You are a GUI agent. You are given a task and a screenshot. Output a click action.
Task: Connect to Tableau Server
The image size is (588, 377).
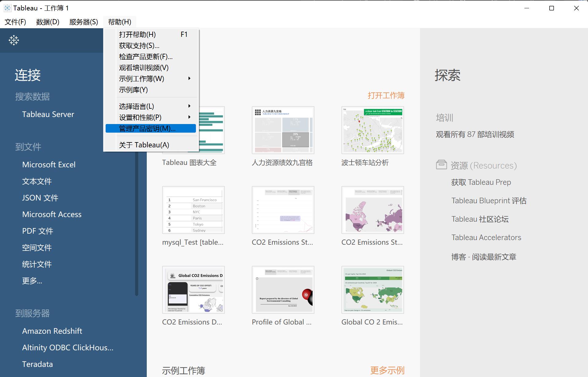48,114
